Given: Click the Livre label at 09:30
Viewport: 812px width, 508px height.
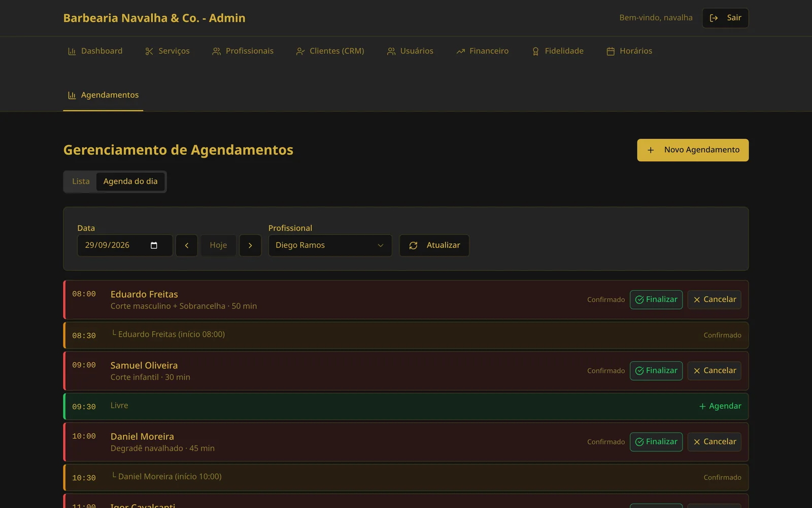Looking at the screenshot, I should click(x=119, y=405).
